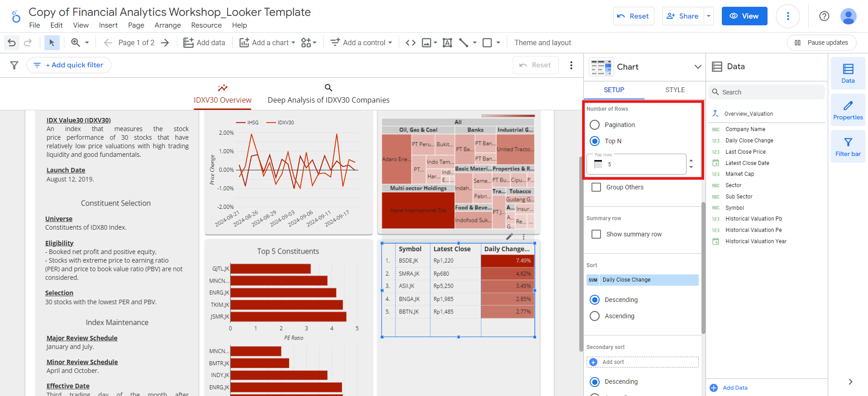868x396 pixels.
Task: Expand the Chart type dropdown chevron
Action: (698, 67)
